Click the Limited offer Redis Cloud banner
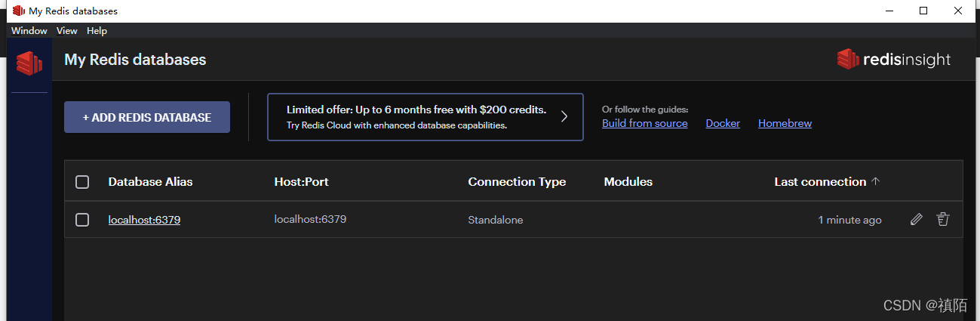The image size is (980, 321). pos(425,117)
